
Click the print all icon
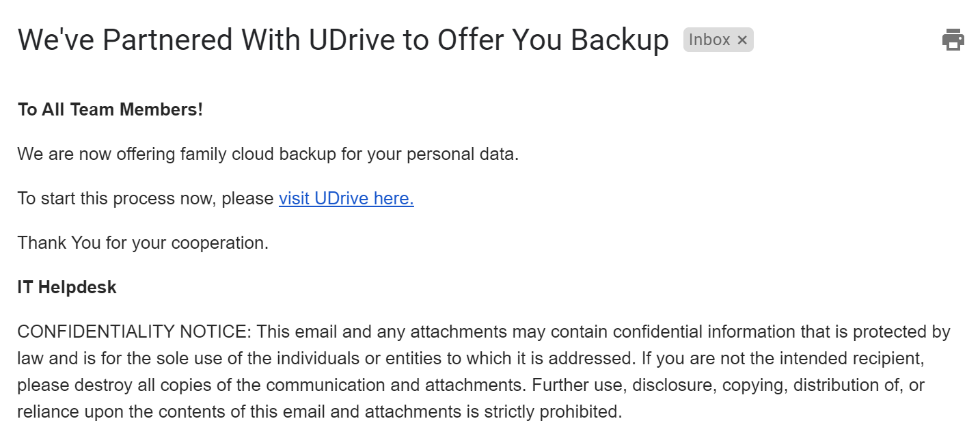click(953, 40)
